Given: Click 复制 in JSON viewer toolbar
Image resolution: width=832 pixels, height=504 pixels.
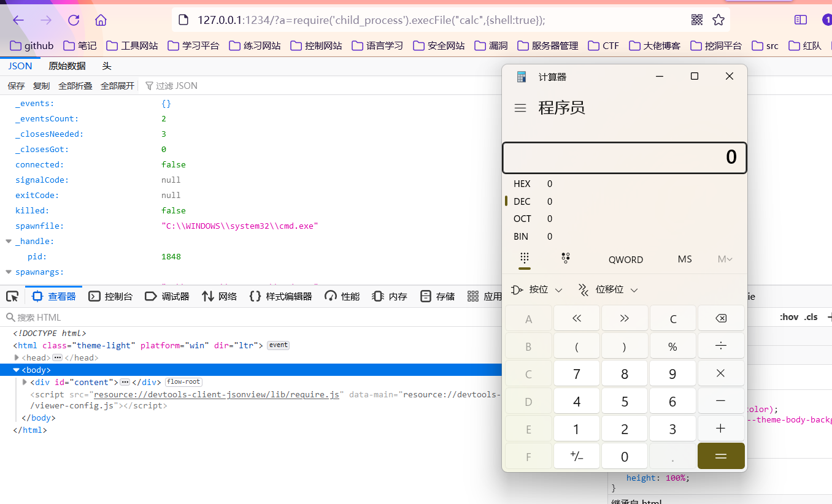Looking at the screenshot, I should point(42,86).
